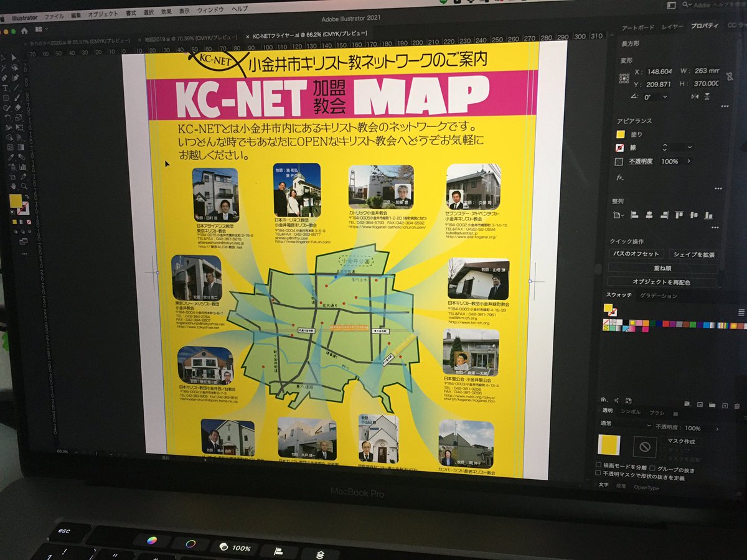Select the Eraser tool
This screenshot has width=747, height=560.
tap(17, 108)
